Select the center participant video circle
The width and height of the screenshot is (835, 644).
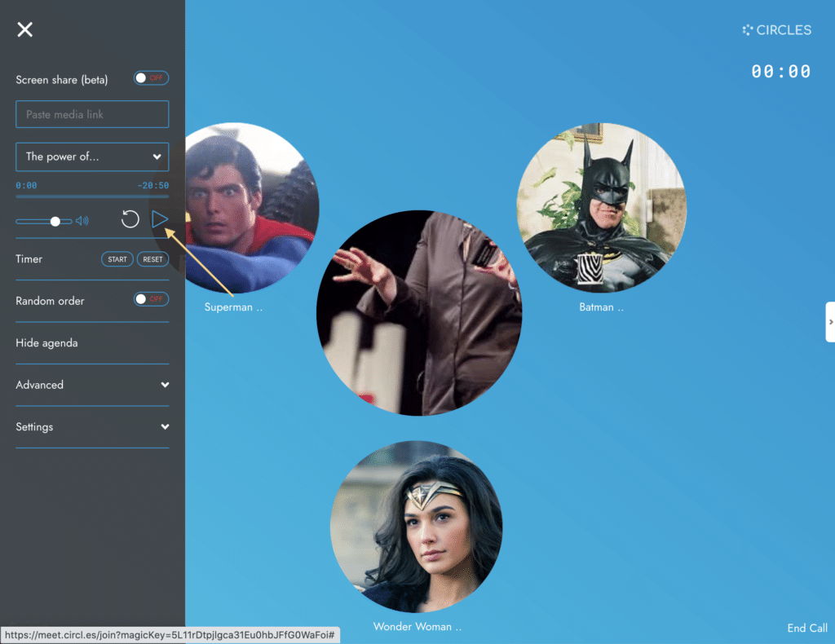pyautogui.click(x=419, y=313)
